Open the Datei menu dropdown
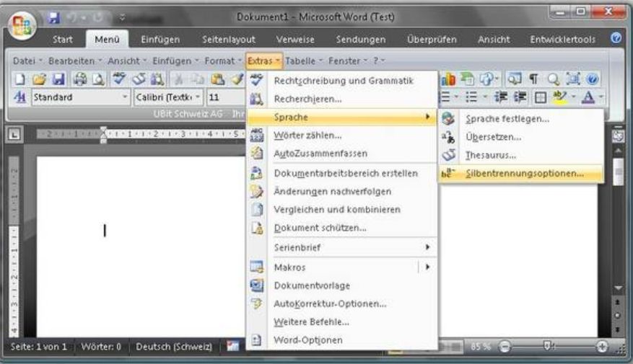The image size is (633, 364). point(27,61)
